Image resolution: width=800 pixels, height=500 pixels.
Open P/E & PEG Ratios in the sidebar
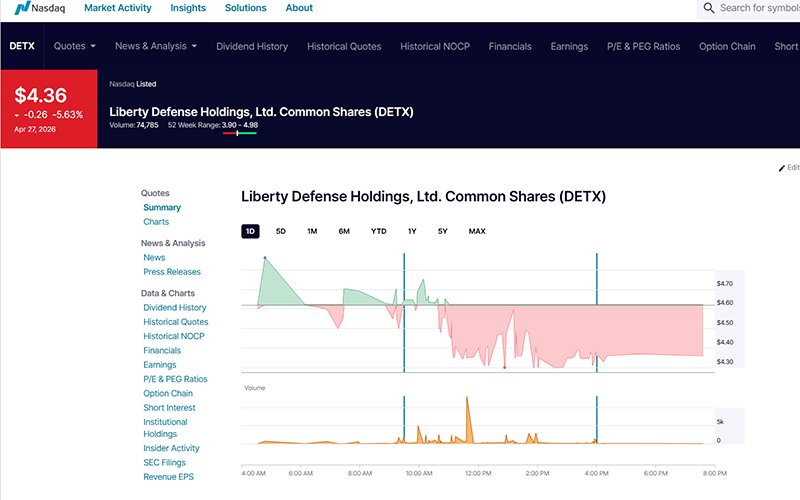pos(175,379)
